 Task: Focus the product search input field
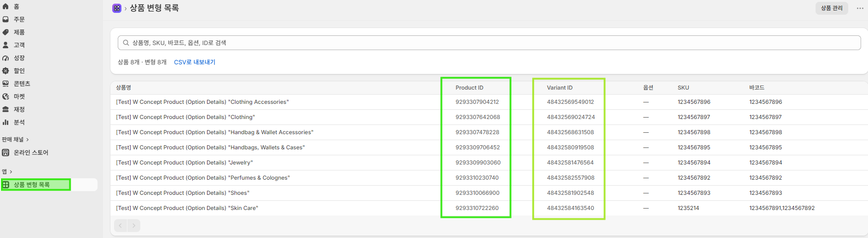(489, 43)
